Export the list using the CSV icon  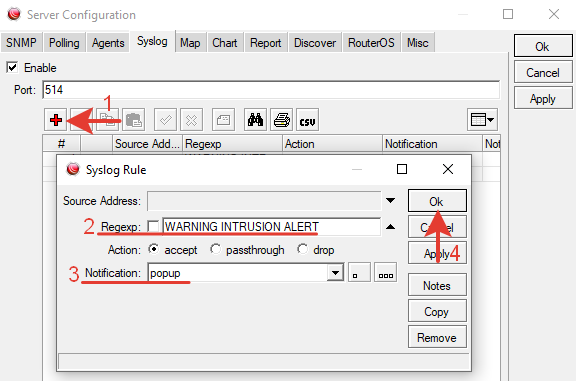(x=307, y=120)
